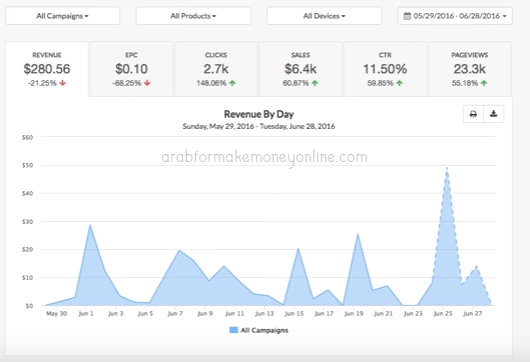The width and height of the screenshot is (530, 362).
Task: Open the date range picker dropdown arrow
Action: click(505, 16)
